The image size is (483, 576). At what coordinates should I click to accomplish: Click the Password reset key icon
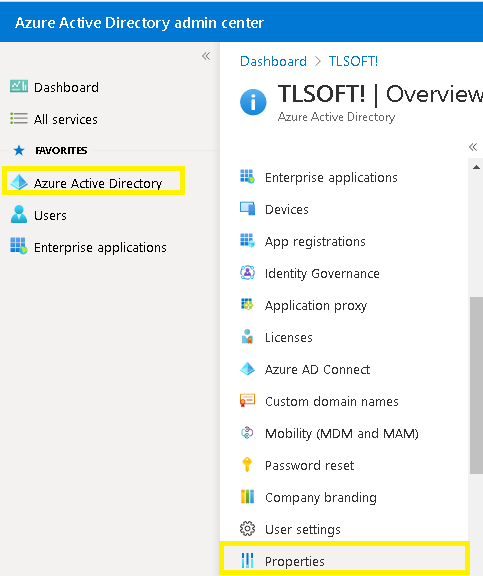coord(247,464)
